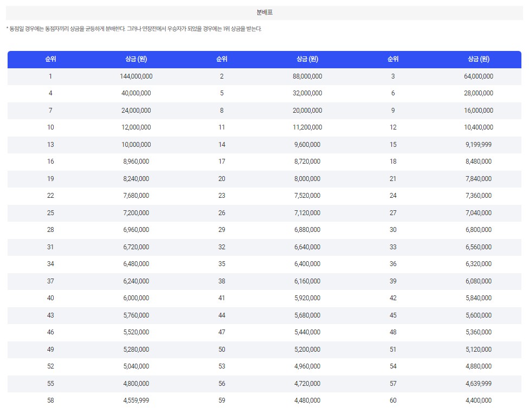Click the prize amount 88,000,000
529x420 pixels.
coord(307,76)
